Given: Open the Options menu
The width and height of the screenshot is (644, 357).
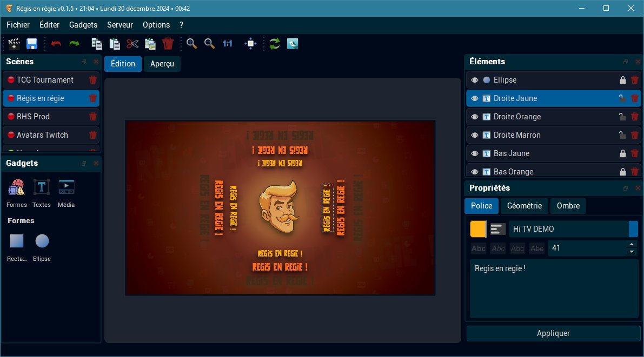Looking at the screenshot, I should [156, 25].
